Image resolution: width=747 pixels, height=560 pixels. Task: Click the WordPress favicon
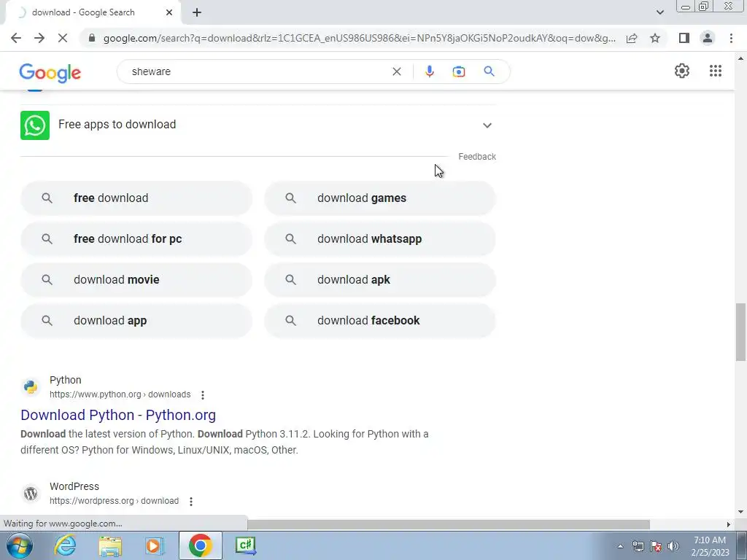31,494
